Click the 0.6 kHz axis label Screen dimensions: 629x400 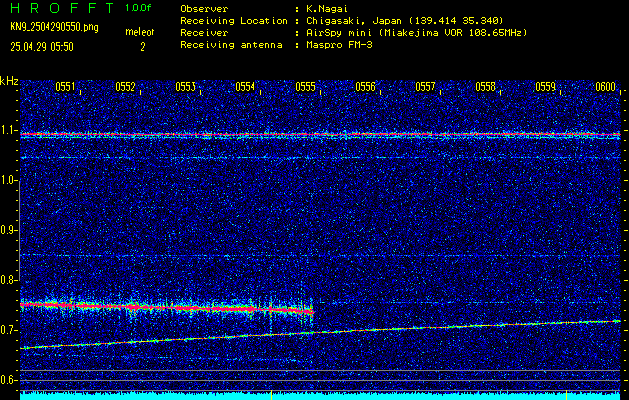point(7,380)
